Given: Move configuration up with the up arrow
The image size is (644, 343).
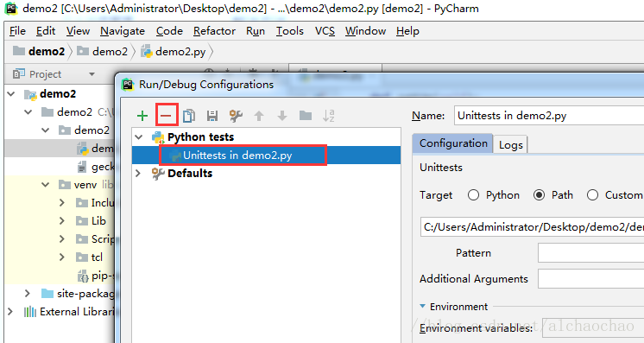Looking at the screenshot, I should [x=259, y=116].
